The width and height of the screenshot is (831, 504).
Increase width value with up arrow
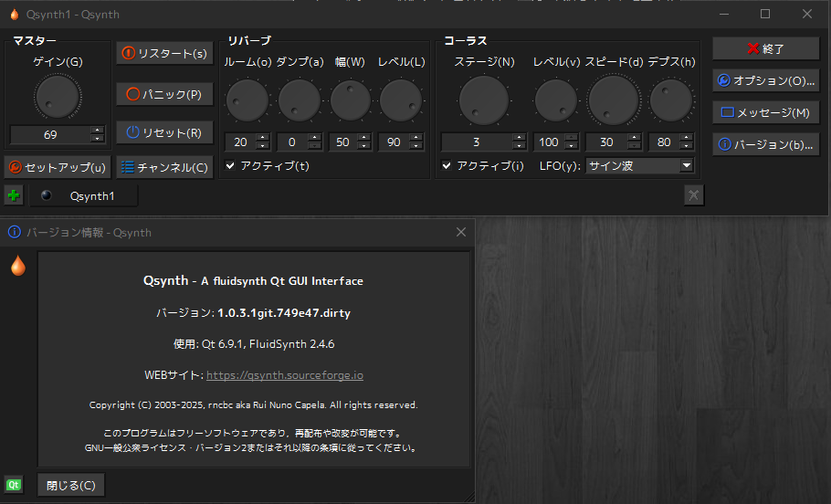(364, 138)
